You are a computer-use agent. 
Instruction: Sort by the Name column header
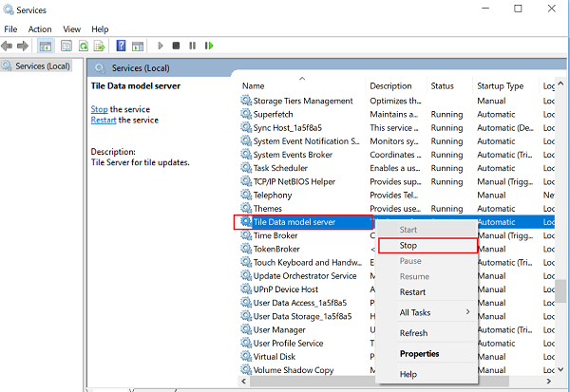[302, 86]
